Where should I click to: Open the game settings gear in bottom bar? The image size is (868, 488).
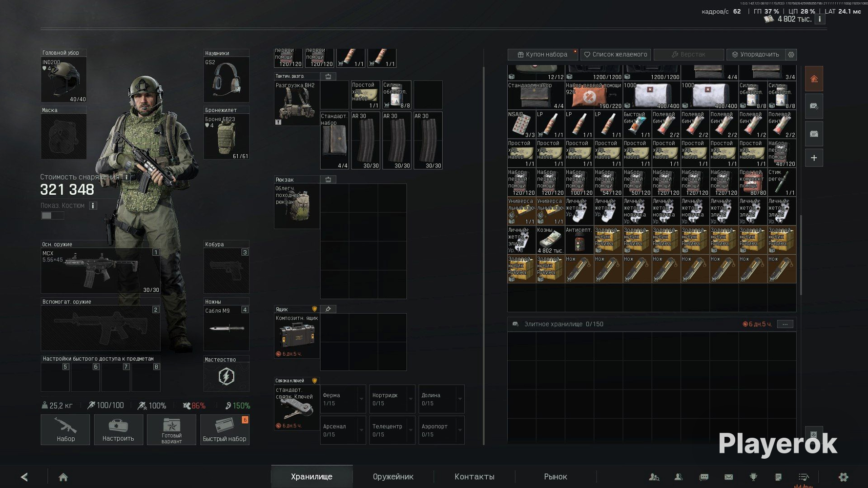tap(843, 477)
